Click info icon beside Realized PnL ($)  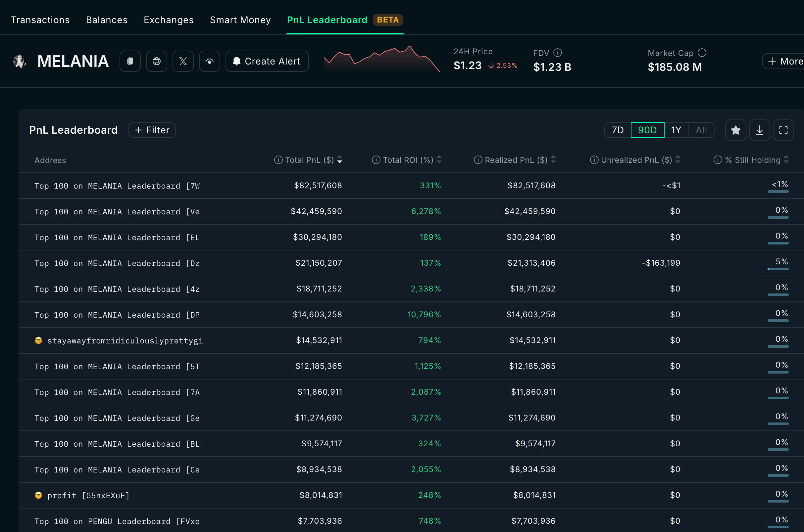(478, 160)
